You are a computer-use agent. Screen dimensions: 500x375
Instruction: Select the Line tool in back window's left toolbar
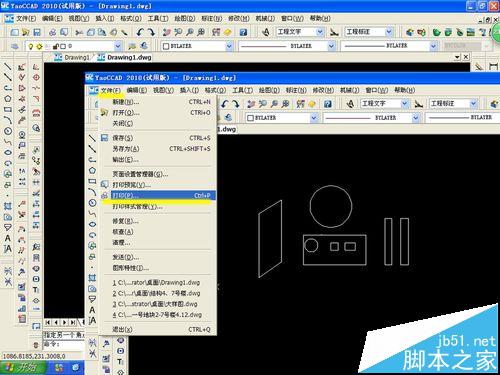[x=8, y=67]
